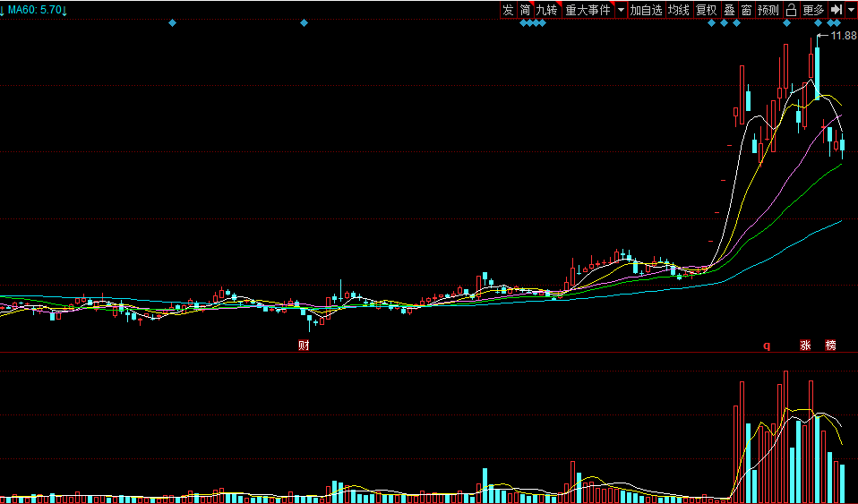Toggle the 均线 moving average lines
The width and height of the screenshot is (858, 504).
679,10
